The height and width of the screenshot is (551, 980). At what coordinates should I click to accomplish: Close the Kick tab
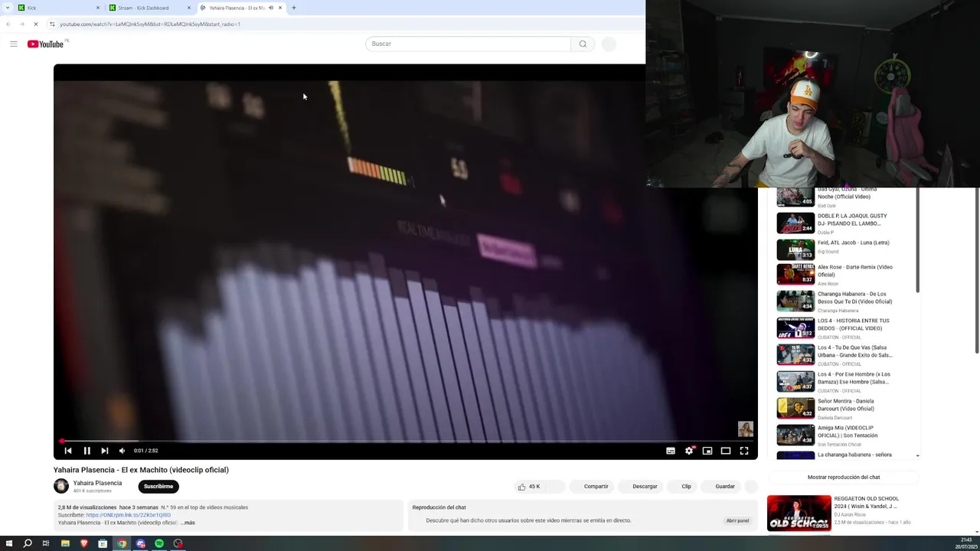click(x=98, y=8)
